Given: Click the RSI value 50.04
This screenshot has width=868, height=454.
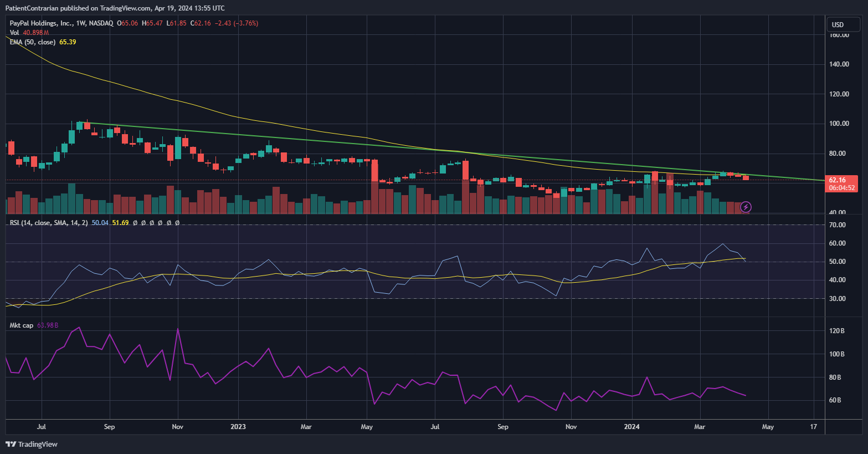Looking at the screenshot, I should 100,223.
